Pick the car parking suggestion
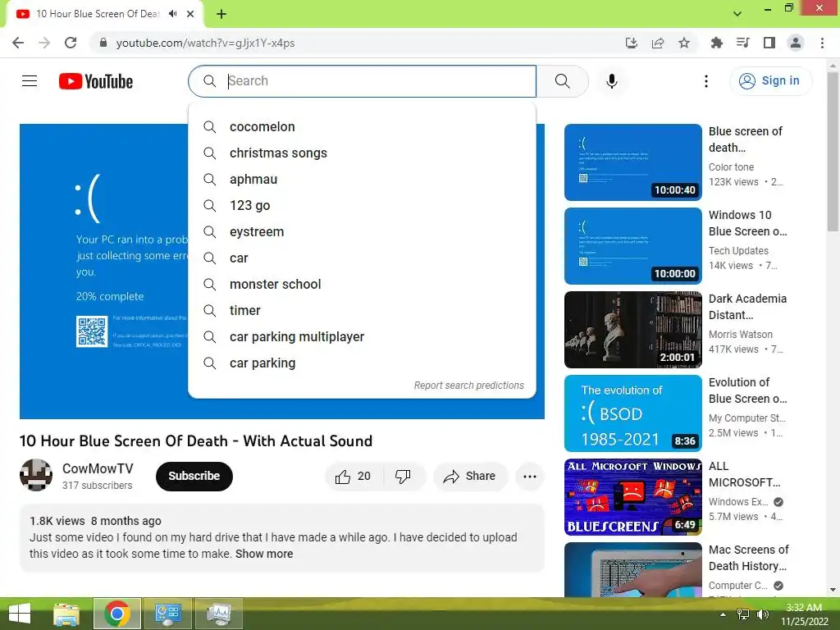The width and height of the screenshot is (840, 630). coord(362,363)
